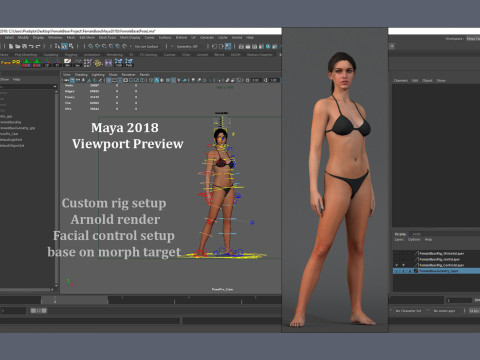
Task: Select defaultObjectSet in the Outliner
Action: [x=12, y=146]
